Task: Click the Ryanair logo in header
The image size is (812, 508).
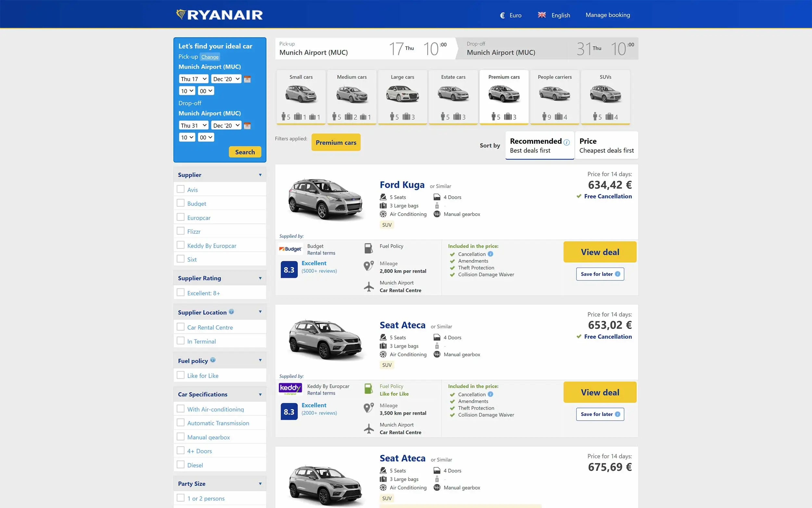Action: (x=220, y=14)
